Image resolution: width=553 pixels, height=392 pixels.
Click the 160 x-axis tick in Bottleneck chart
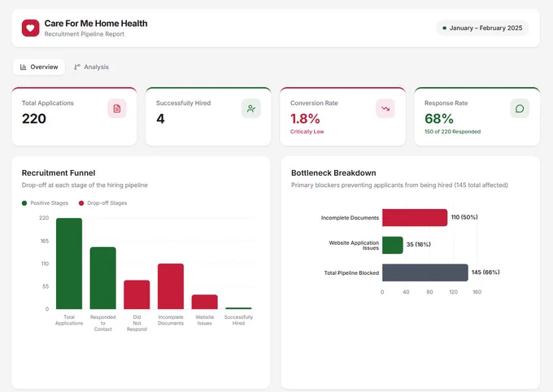(x=477, y=292)
